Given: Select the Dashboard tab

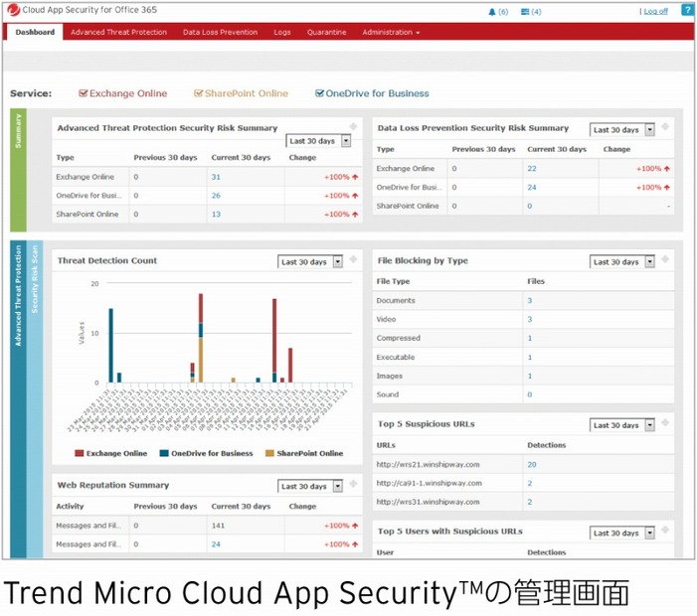Looking at the screenshot, I should click(x=35, y=32).
